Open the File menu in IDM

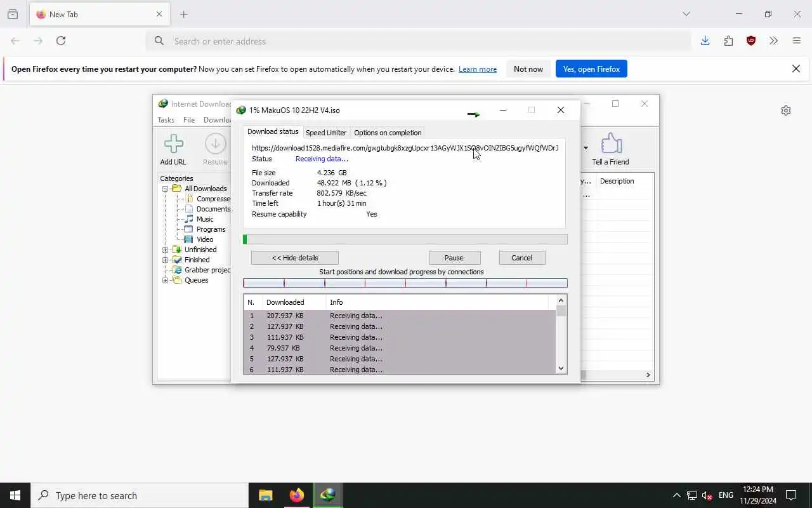click(189, 120)
